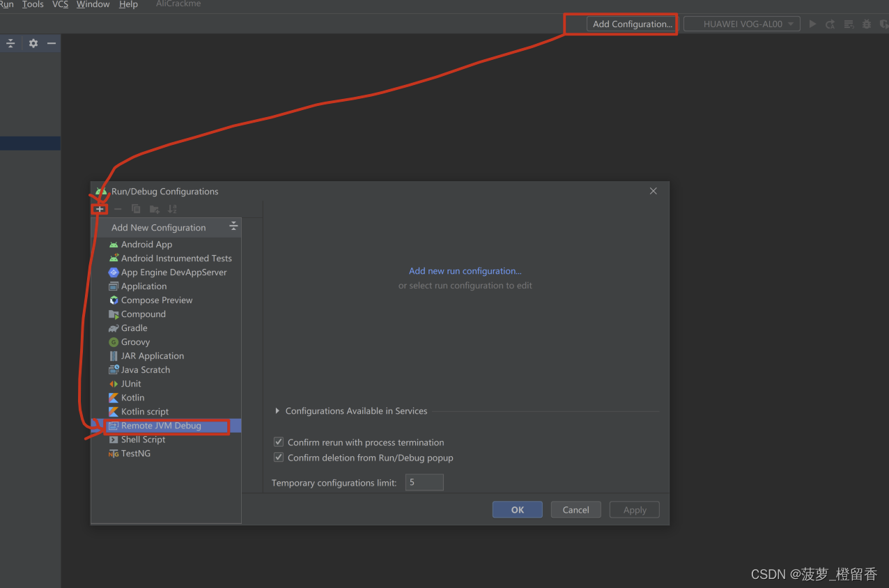Toggle Confirm deletion from Run/Debug popup checkbox
Screen dimensions: 889x588
(279, 458)
